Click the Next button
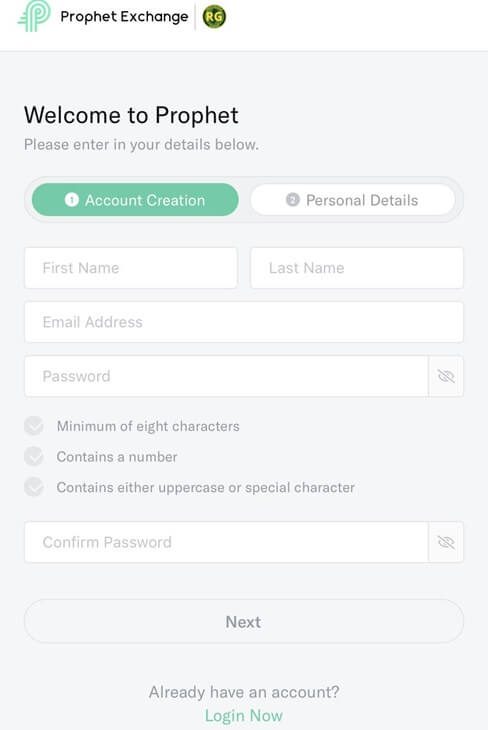Viewport: 488px width, 730px height. [244, 622]
